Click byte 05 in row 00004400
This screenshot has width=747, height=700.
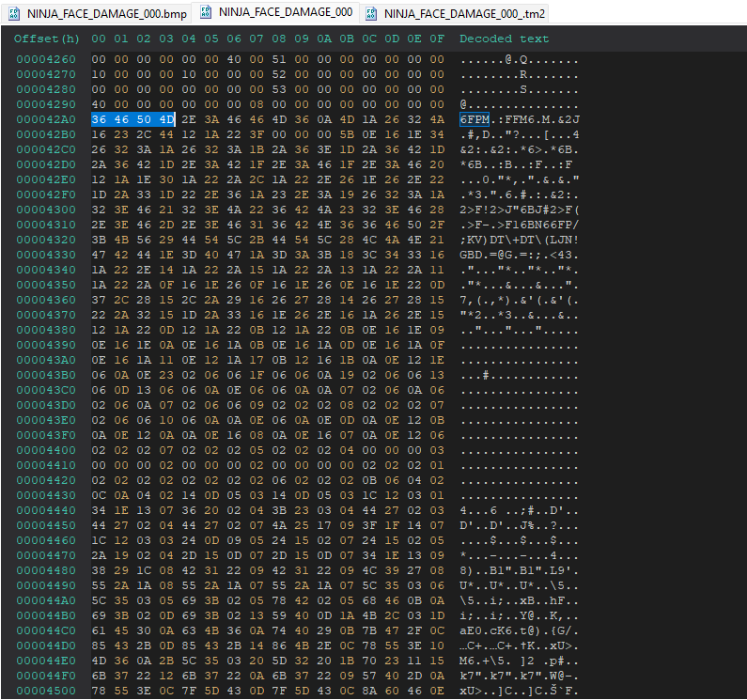tap(257, 450)
